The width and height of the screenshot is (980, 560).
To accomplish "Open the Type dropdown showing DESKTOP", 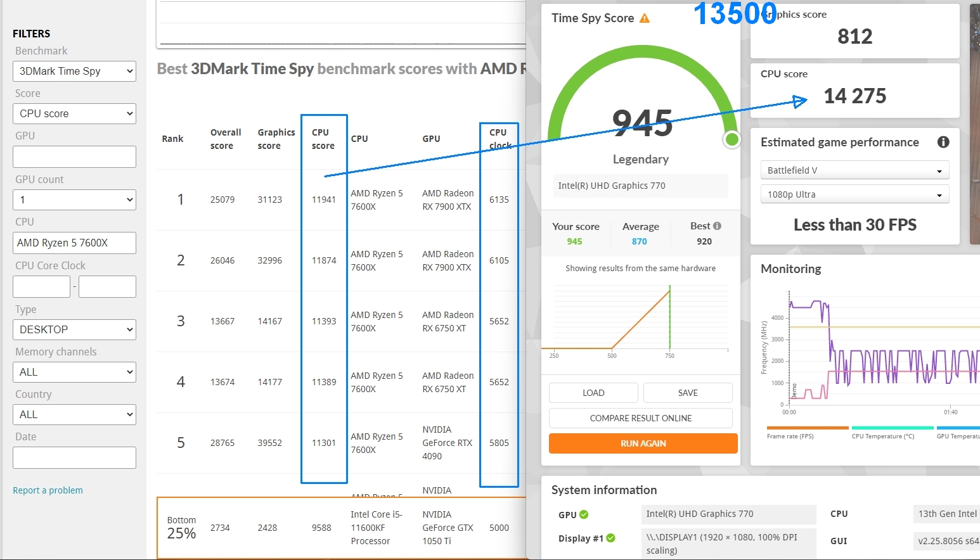I will pos(74,329).
